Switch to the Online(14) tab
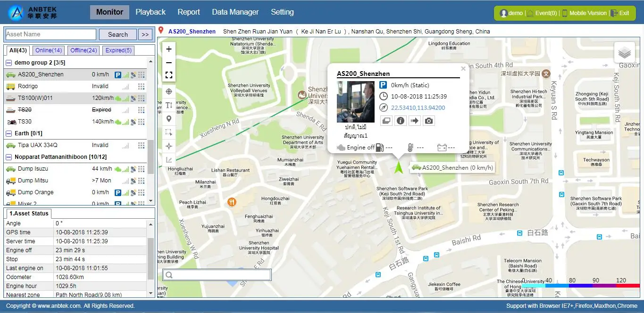644x313 pixels. tap(49, 50)
